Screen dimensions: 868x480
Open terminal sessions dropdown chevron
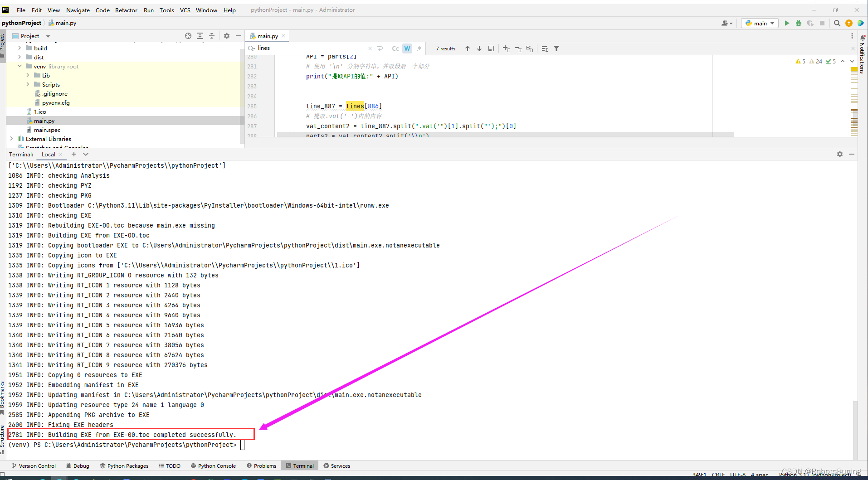click(86, 154)
